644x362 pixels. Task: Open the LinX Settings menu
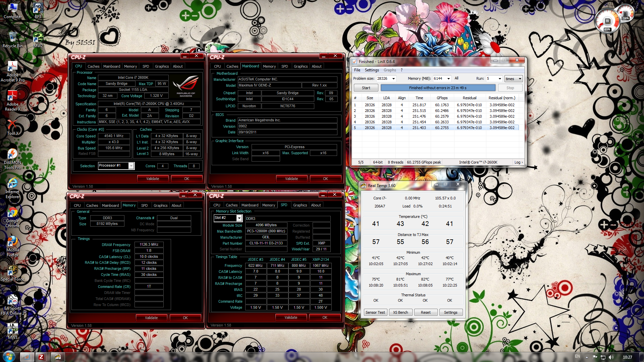point(372,70)
